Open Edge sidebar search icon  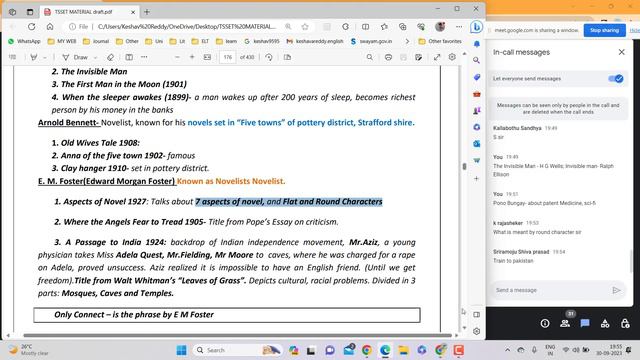click(476, 60)
